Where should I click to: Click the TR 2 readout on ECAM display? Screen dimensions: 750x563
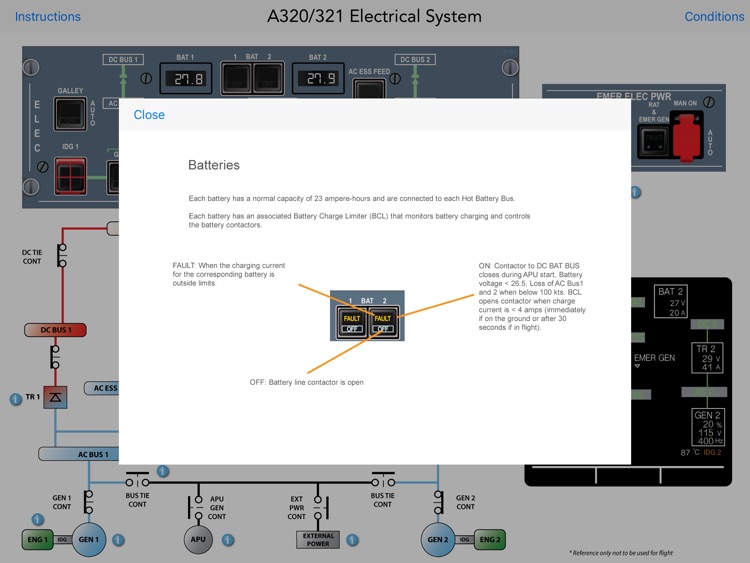[707, 358]
